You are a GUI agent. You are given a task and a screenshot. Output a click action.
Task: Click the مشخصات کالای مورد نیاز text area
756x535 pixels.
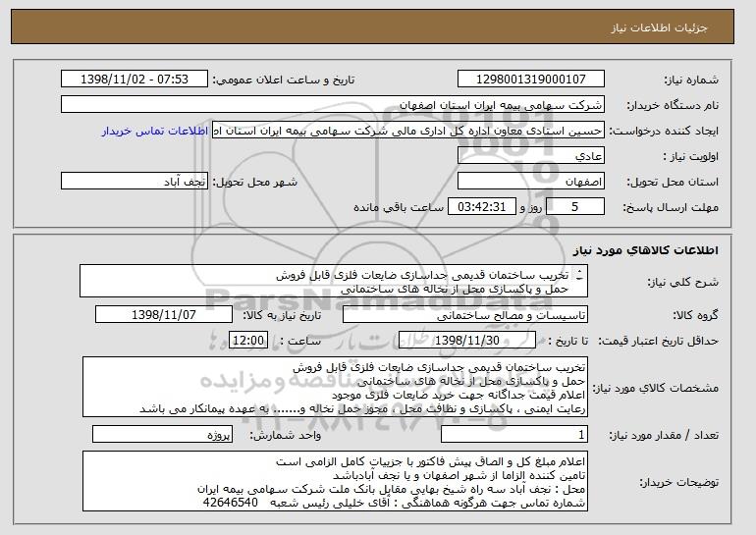point(335,388)
